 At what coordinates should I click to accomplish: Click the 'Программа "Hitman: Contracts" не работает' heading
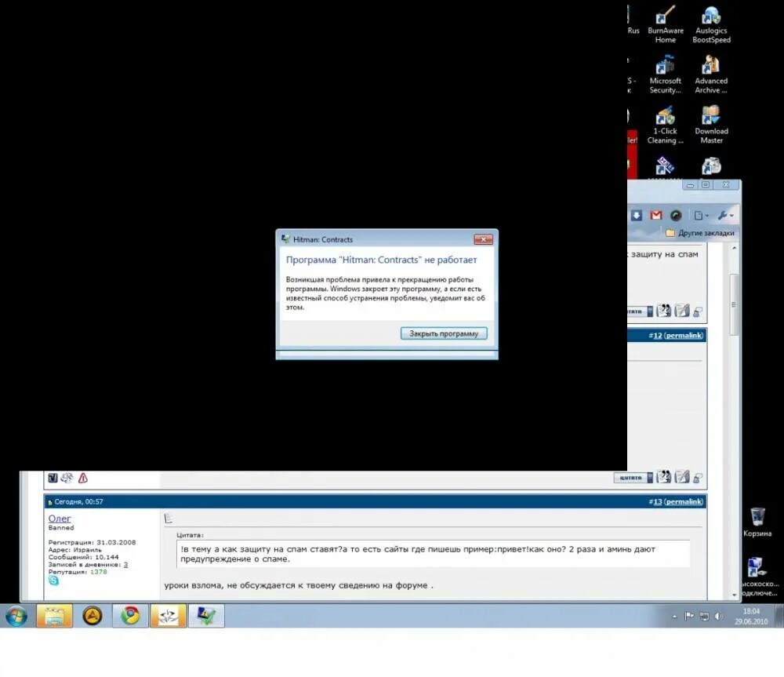point(382,260)
